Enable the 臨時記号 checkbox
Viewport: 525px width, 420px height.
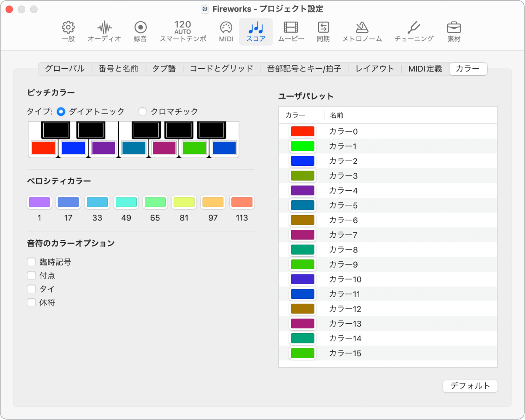click(31, 262)
